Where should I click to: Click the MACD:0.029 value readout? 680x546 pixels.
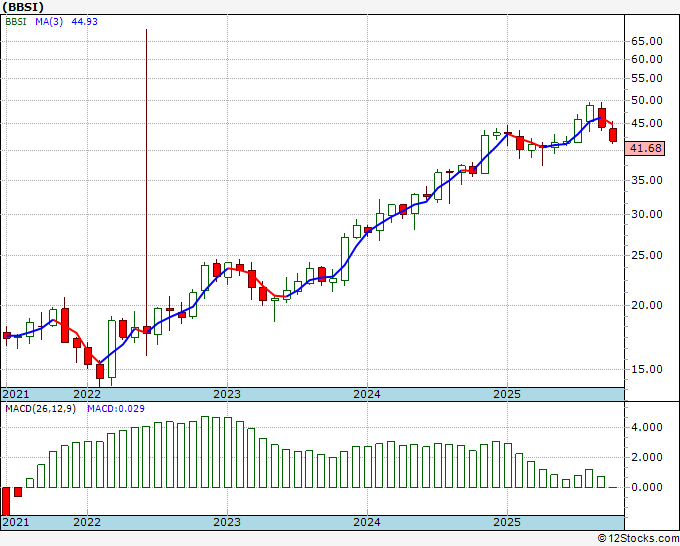[116, 409]
